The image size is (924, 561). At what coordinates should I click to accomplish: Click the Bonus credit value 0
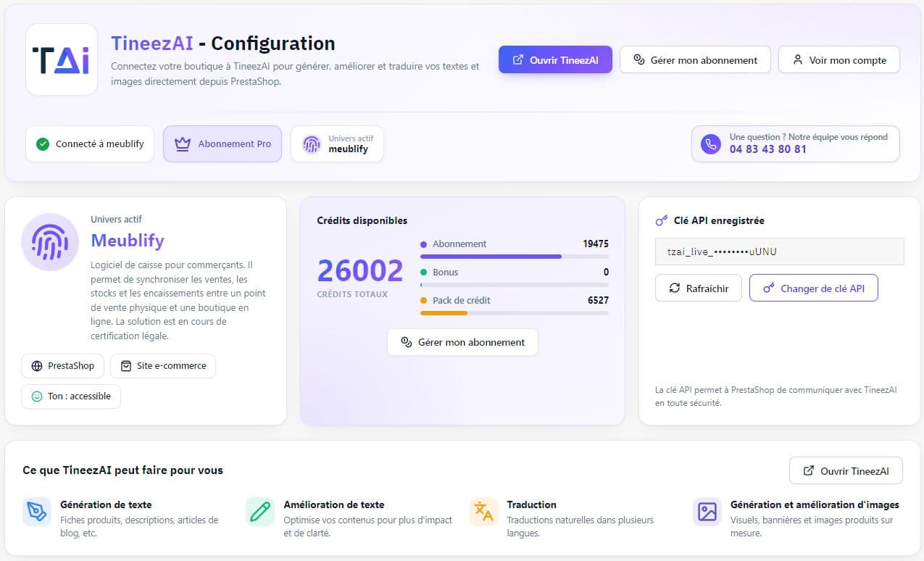click(606, 273)
